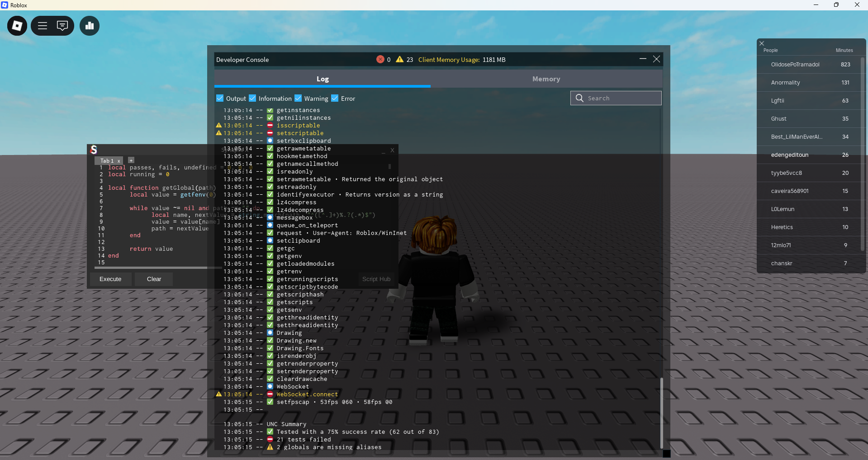
Task: Select Tab 1 in executor
Action: (x=108, y=161)
